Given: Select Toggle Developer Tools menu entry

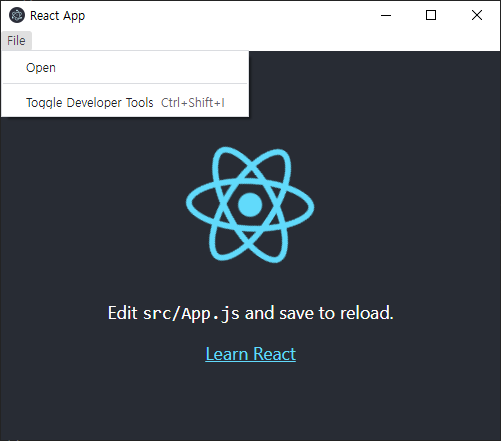Looking at the screenshot, I should point(125,102).
